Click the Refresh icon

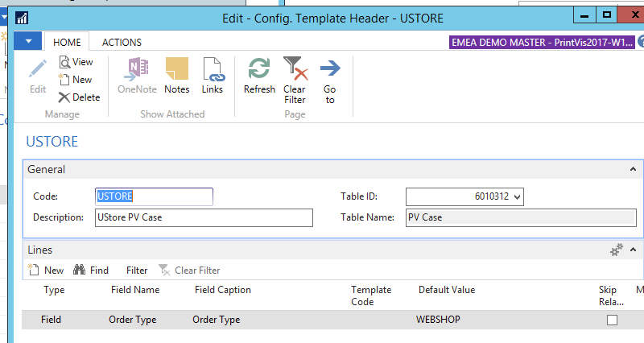click(259, 69)
